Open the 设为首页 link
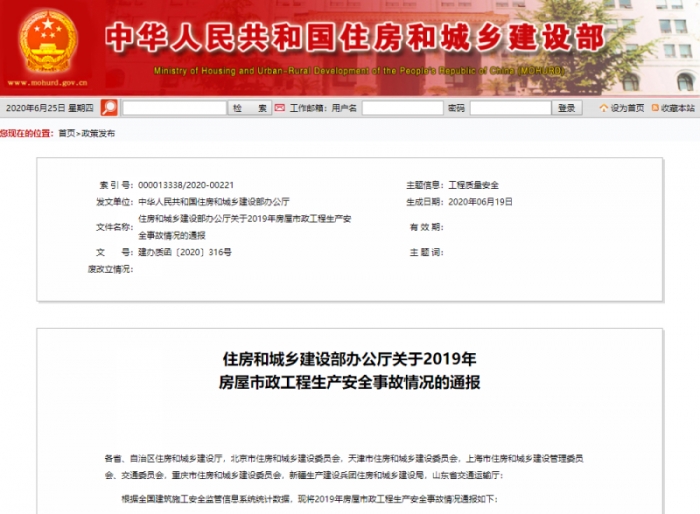The width and height of the screenshot is (700, 514). click(x=627, y=108)
